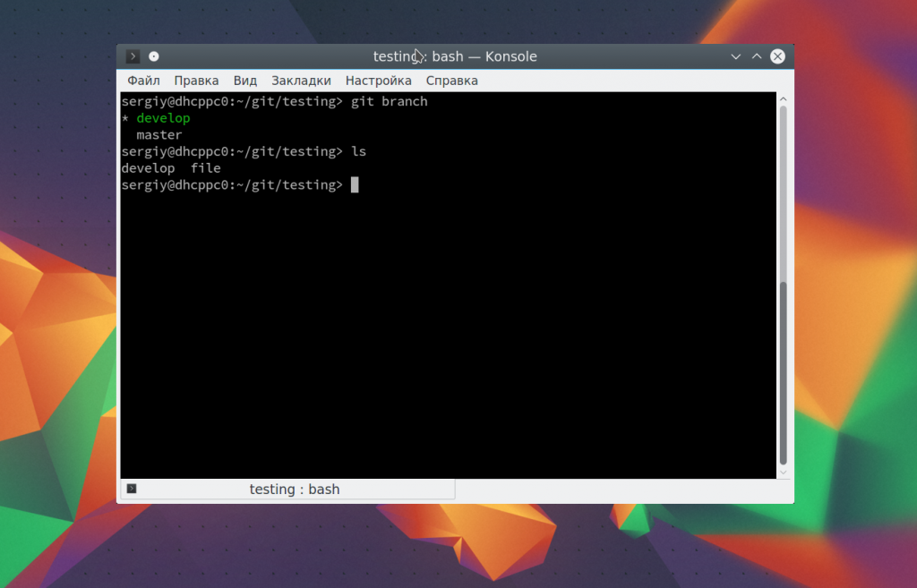This screenshot has height=588, width=917.
Task: Open the Konsole window menu icon in title bar
Action: pos(133,56)
